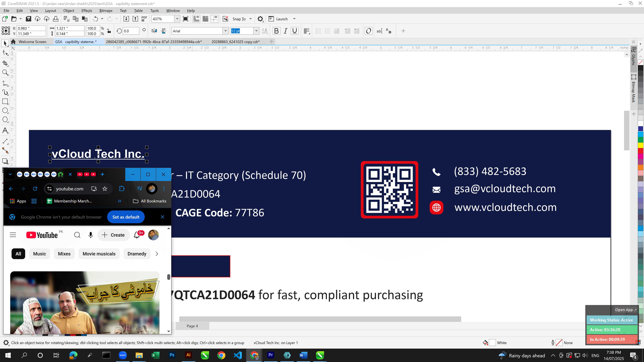Open the Effects menu
The height and width of the screenshot is (362, 644).
click(x=87, y=11)
